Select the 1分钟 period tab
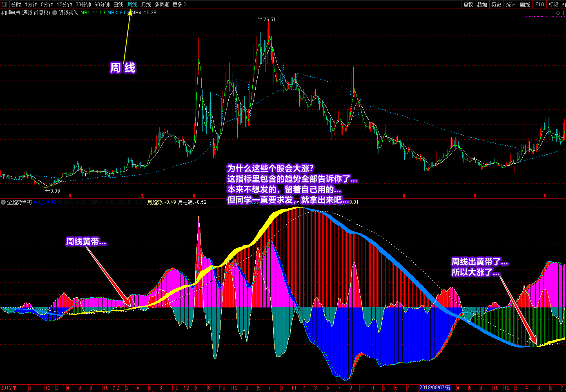 31,4
